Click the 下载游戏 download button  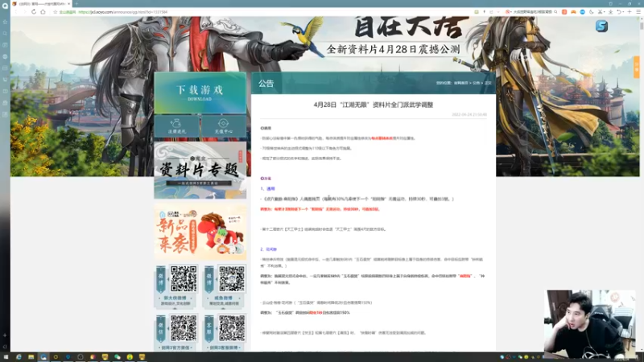click(200, 93)
